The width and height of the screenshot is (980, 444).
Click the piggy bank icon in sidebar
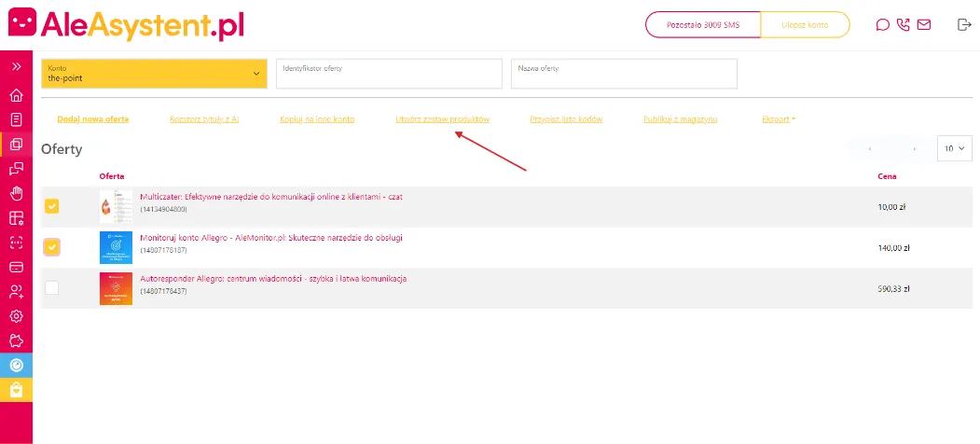click(x=16, y=340)
